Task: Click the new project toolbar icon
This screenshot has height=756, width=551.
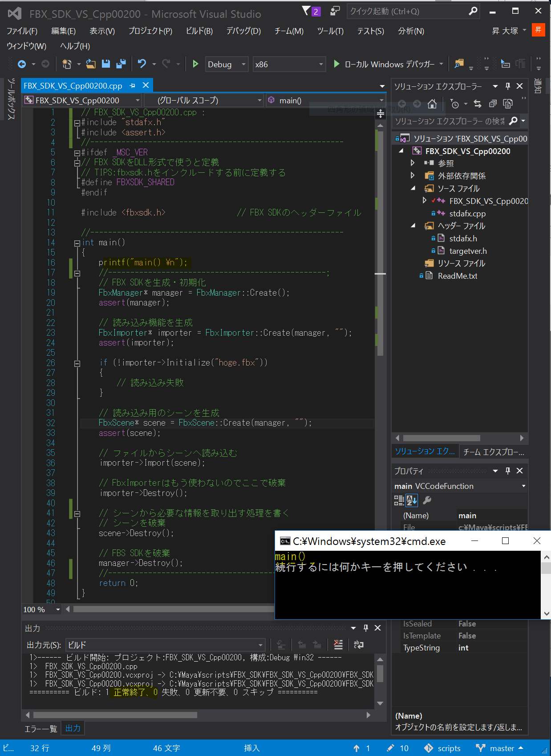Action: pyautogui.click(x=67, y=64)
